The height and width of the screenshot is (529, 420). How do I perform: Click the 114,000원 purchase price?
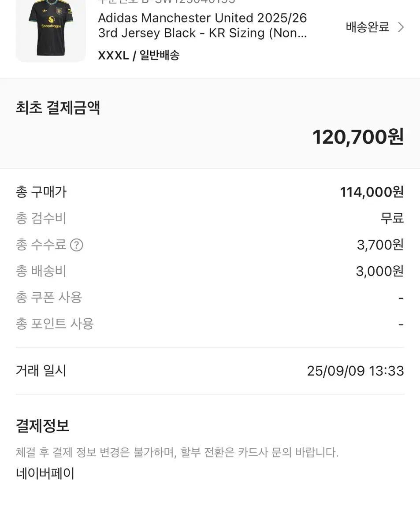(x=372, y=192)
